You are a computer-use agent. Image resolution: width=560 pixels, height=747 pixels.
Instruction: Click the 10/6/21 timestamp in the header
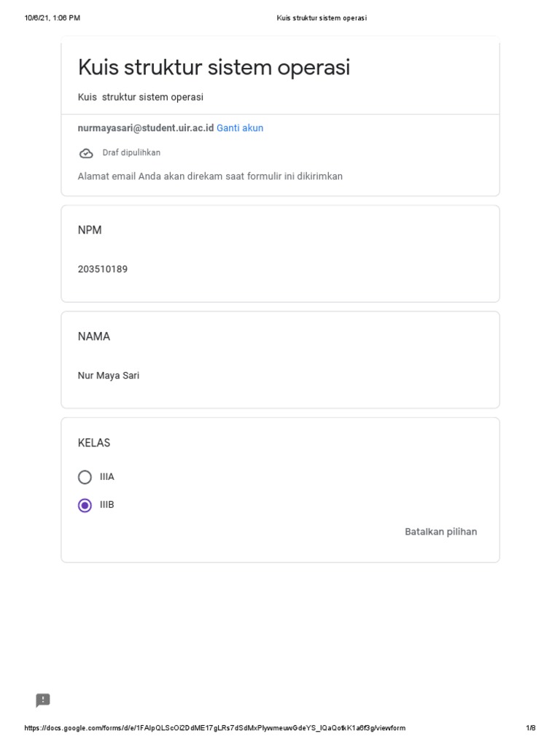tap(52, 18)
